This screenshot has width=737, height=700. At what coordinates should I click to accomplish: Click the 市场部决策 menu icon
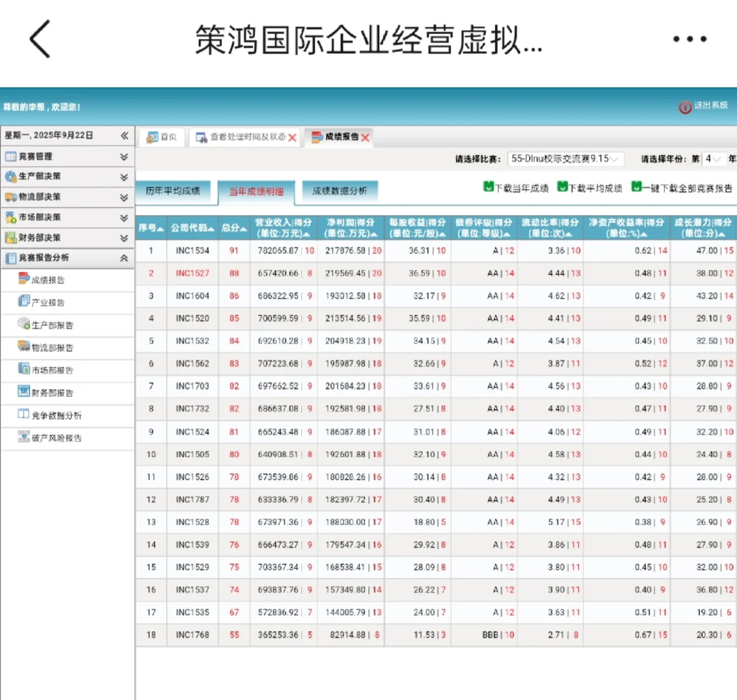coord(10,217)
